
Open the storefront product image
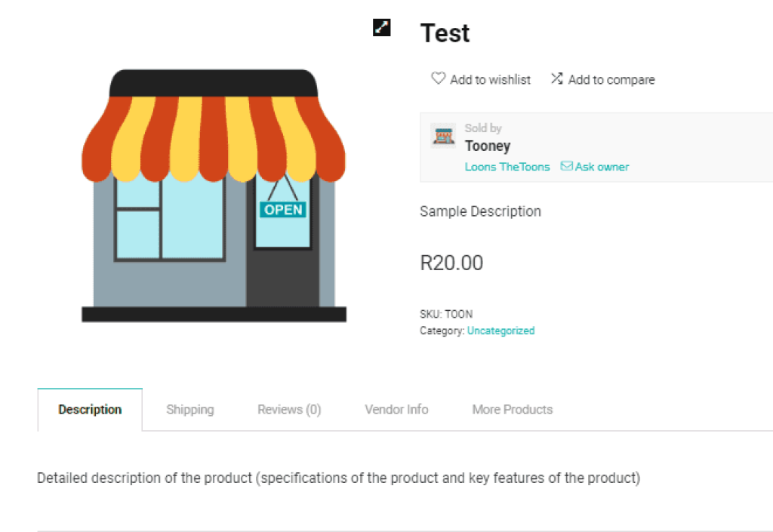point(214,196)
